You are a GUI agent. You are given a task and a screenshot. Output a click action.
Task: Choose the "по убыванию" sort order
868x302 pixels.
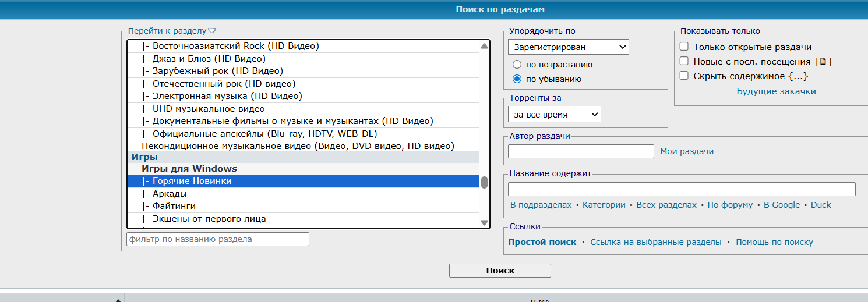click(517, 79)
